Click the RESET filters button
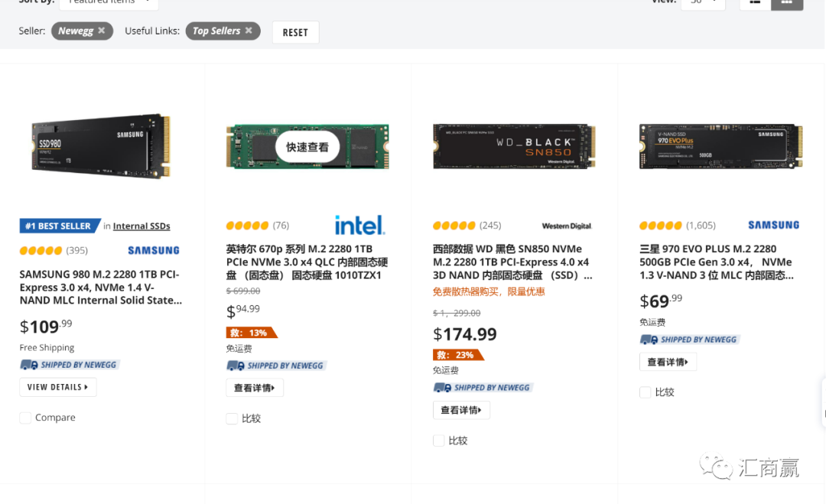The height and width of the screenshot is (504, 826). (x=295, y=32)
